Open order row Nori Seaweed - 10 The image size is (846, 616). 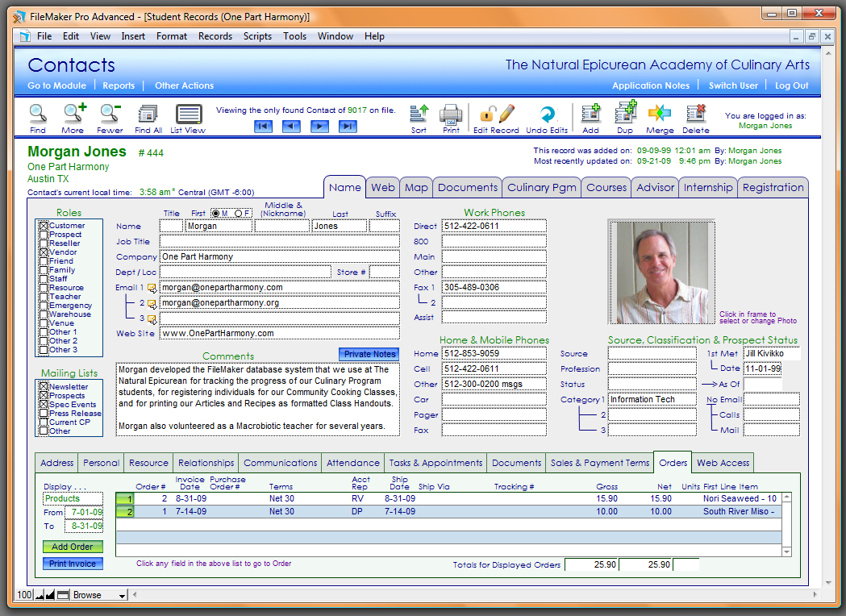tap(449, 499)
